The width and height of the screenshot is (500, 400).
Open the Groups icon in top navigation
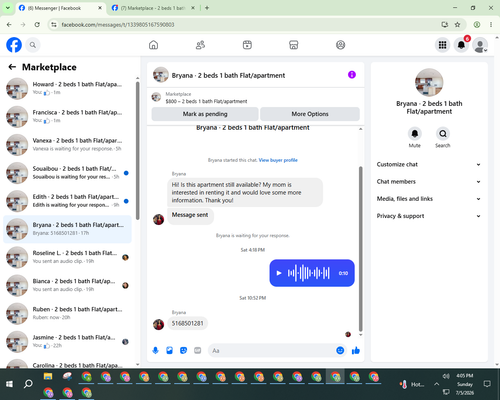(340, 45)
